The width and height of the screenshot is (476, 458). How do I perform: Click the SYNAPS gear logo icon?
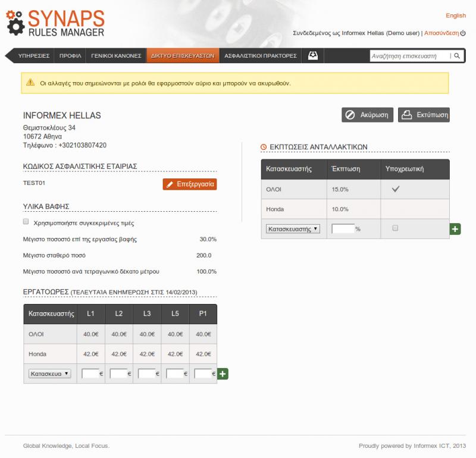pyautogui.click(x=15, y=23)
